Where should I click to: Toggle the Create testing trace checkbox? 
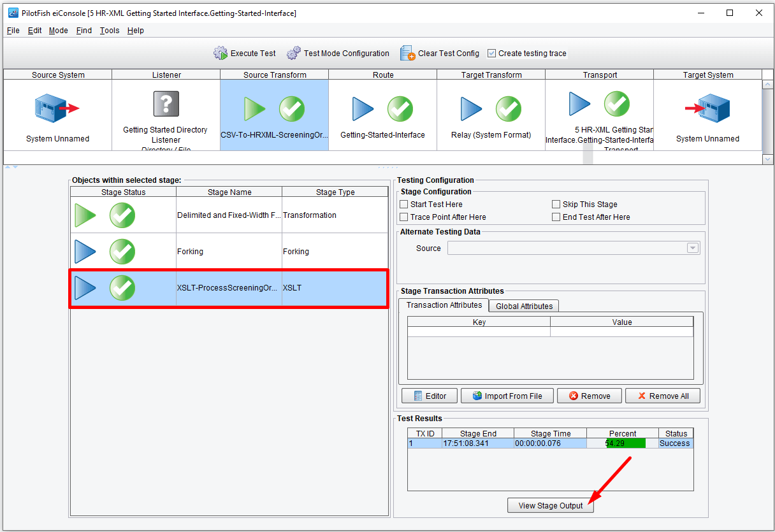coord(491,54)
